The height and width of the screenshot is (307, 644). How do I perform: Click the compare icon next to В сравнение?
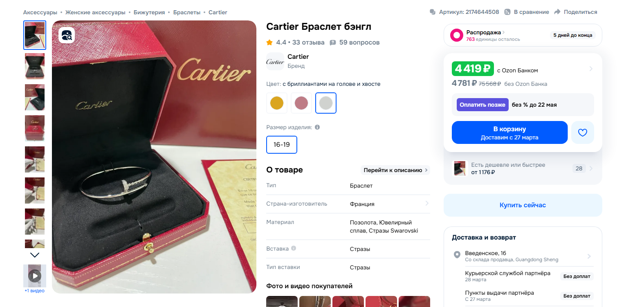[x=507, y=12]
